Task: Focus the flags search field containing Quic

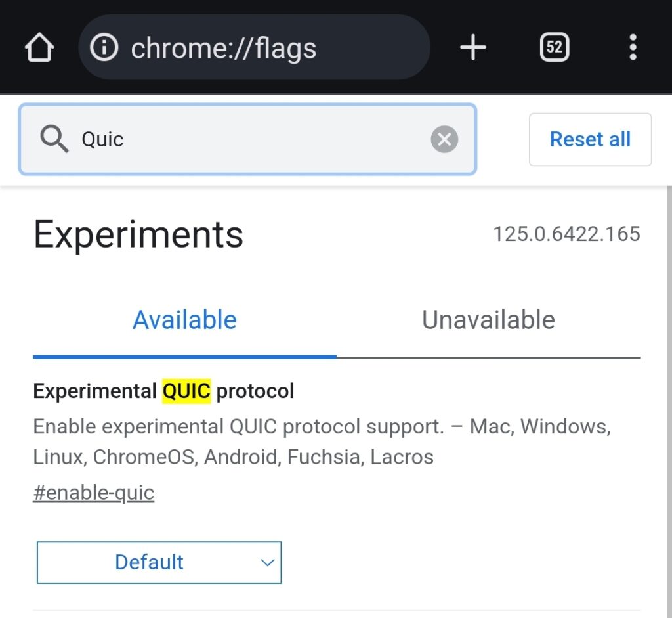Action: (x=249, y=139)
